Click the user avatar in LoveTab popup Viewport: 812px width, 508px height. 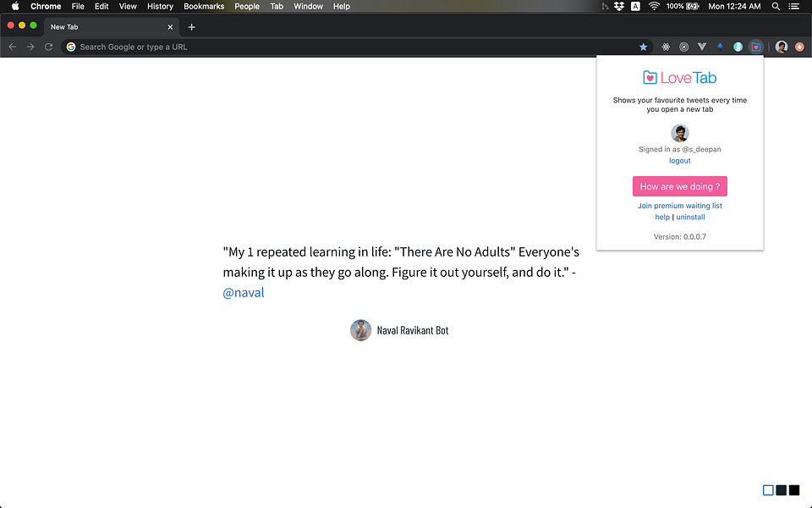[x=680, y=133]
